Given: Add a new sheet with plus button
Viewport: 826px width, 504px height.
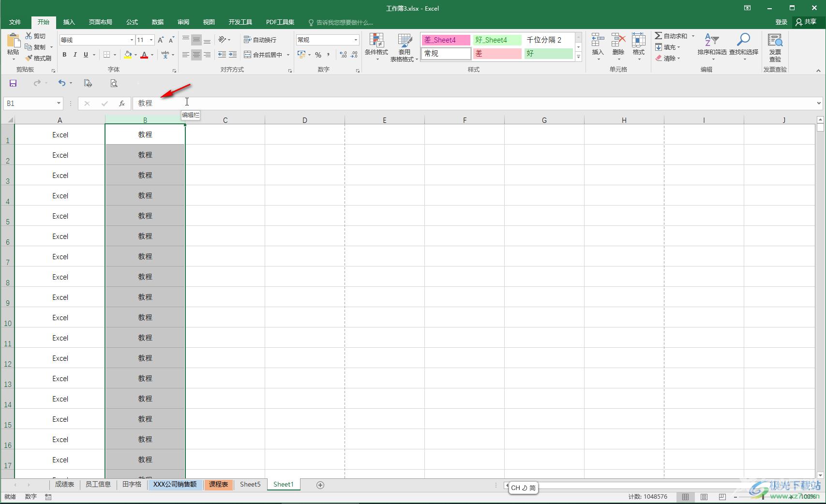Looking at the screenshot, I should [320, 485].
